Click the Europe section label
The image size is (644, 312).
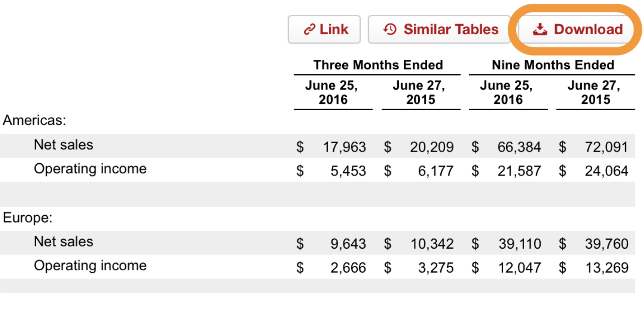coord(28,218)
